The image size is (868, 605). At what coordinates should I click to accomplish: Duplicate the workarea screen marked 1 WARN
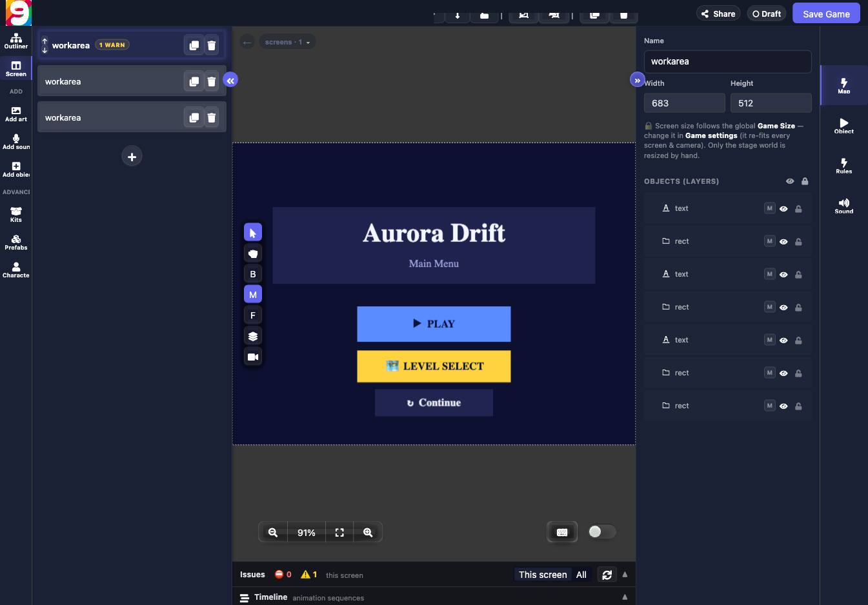194,45
